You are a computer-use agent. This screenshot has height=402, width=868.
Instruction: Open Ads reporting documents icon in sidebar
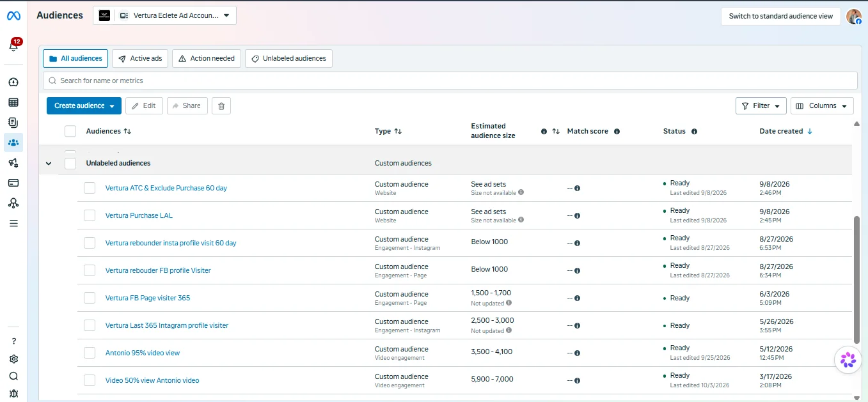tap(13, 122)
